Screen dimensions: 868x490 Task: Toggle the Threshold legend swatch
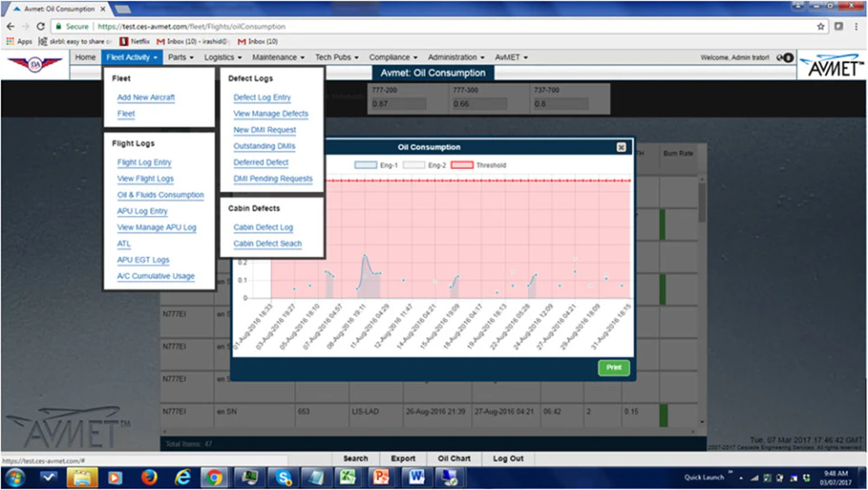tap(462, 165)
